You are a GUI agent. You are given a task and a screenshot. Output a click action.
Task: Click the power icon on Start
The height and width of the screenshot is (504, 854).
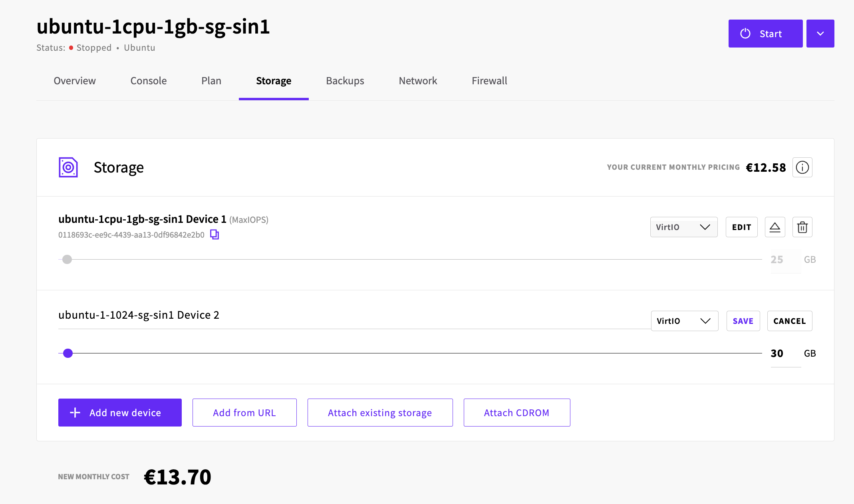tap(745, 34)
